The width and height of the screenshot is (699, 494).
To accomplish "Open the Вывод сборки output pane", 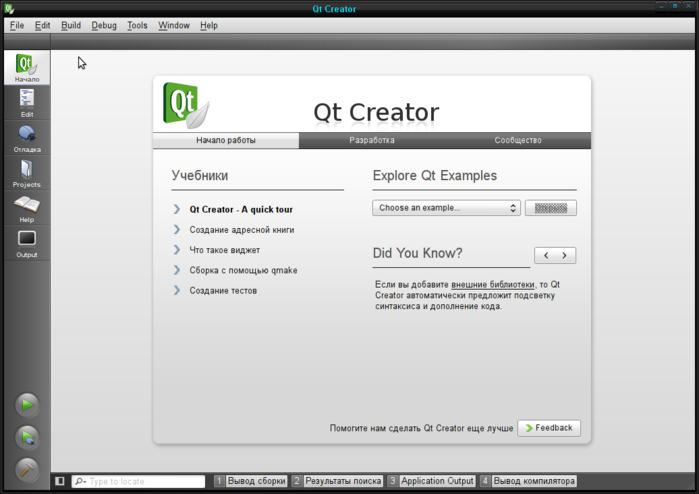I will (x=251, y=481).
